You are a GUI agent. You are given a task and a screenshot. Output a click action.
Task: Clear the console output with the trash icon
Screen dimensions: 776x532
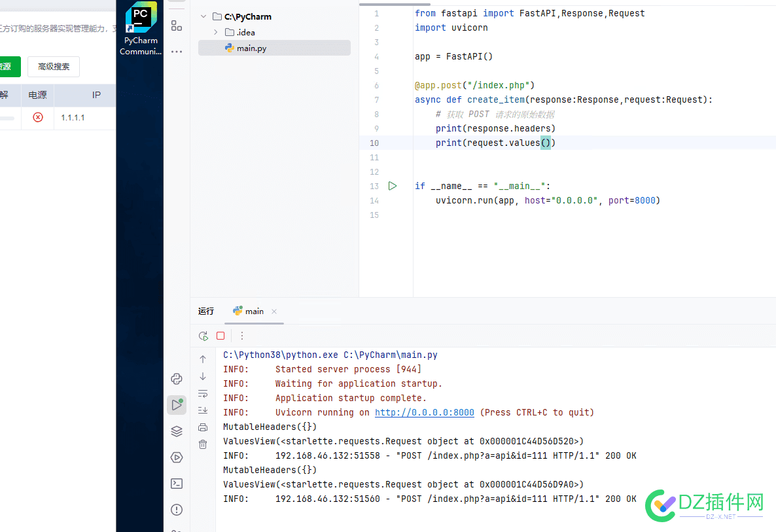[x=203, y=444]
